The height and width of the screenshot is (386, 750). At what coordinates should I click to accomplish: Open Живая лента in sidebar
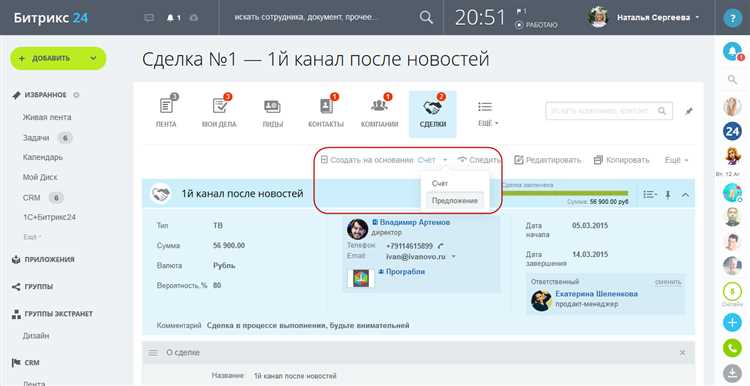pyautogui.click(x=47, y=117)
